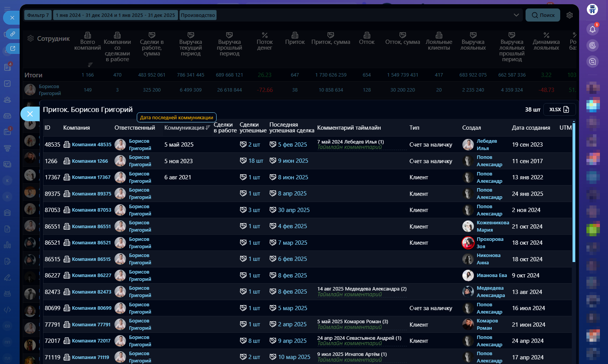This screenshot has width=608, height=364.
Task: Click the gear icon beside Сотрудник header
Action: click(x=30, y=38)
